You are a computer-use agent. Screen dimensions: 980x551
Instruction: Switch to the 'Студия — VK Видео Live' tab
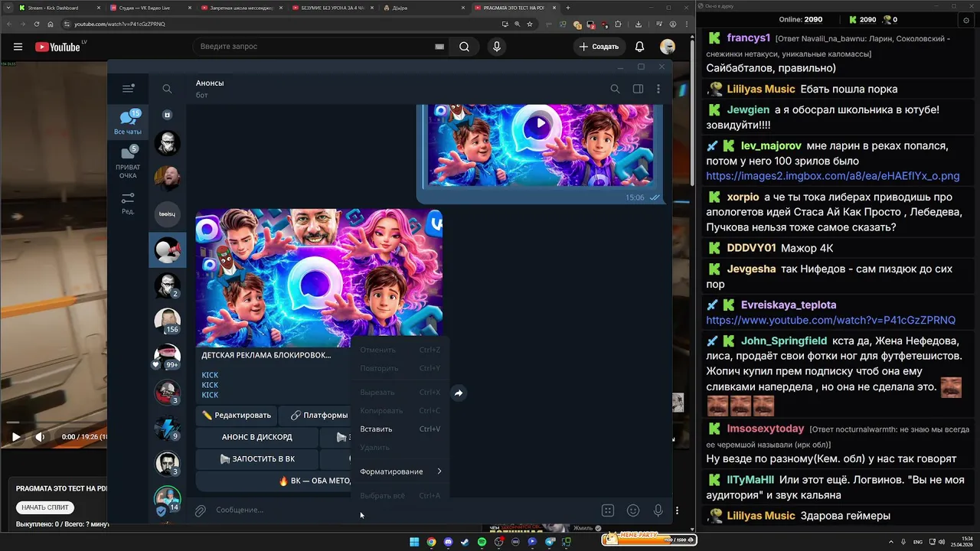coord(148,8)
